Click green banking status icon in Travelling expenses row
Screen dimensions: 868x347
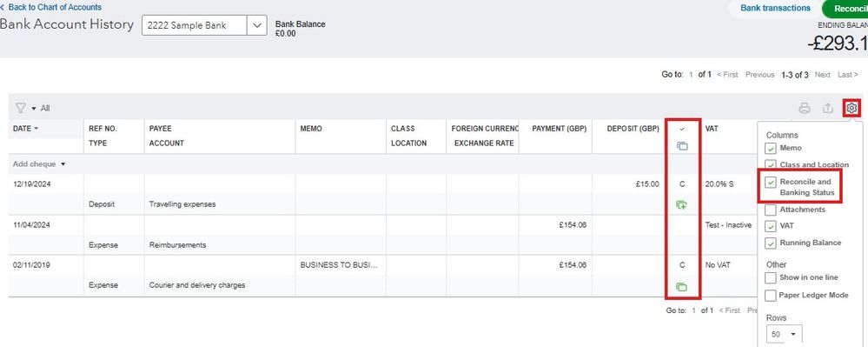tap(681, 205)
